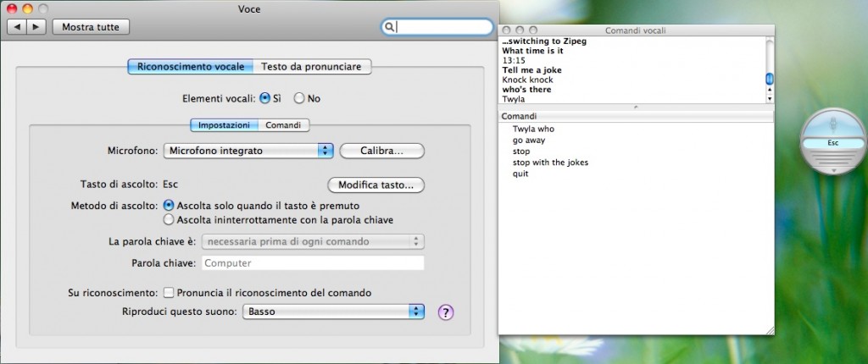Select Ascolta ininterrottamente con la parola chiave
868x364 pixels.
pos(169,220)
